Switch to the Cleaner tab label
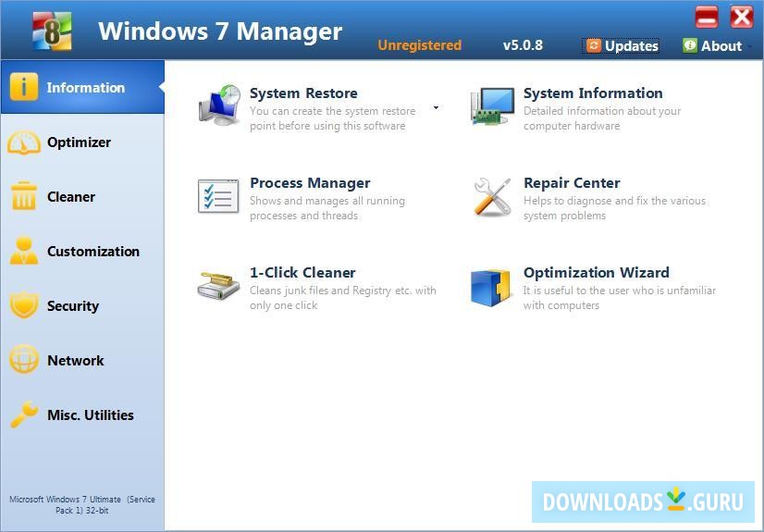This screenshot has height=532, width=764. (71, 197)
